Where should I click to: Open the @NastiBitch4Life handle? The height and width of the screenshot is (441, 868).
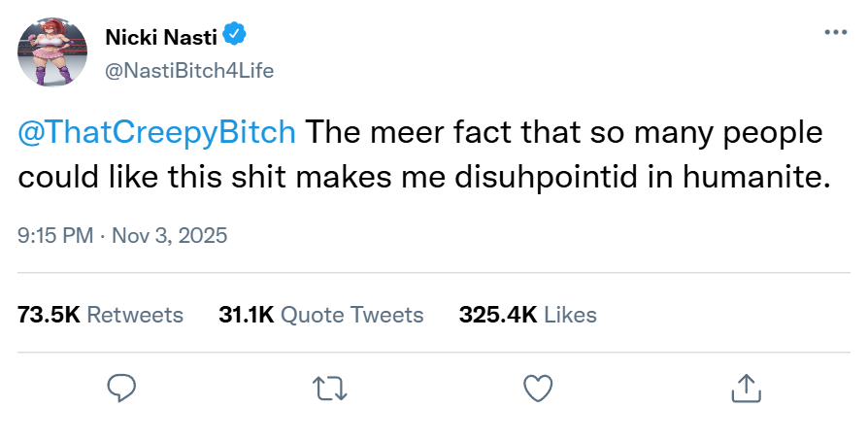(189, 70)
